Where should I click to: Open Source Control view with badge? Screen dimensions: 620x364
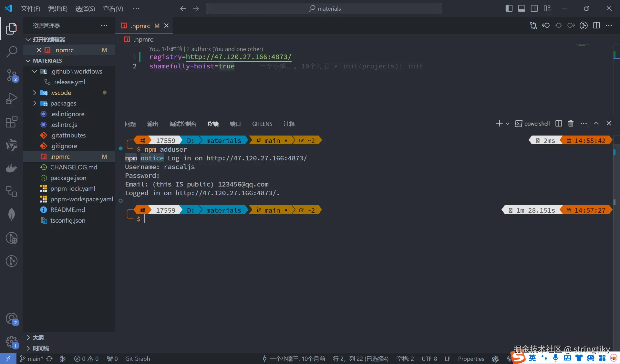[x=12, y=75]
